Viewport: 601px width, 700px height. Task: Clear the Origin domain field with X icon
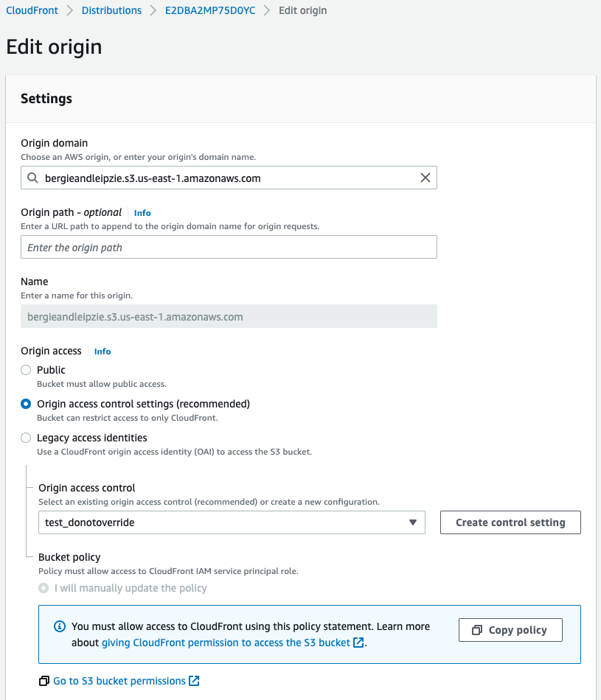coord(425,178)
